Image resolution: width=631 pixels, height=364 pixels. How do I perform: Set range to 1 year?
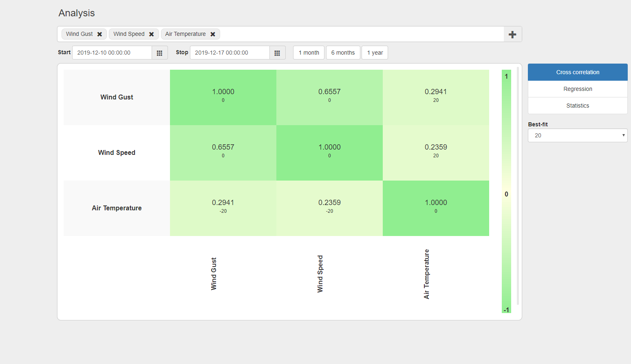pyautogui.click(x=375, y=53)
